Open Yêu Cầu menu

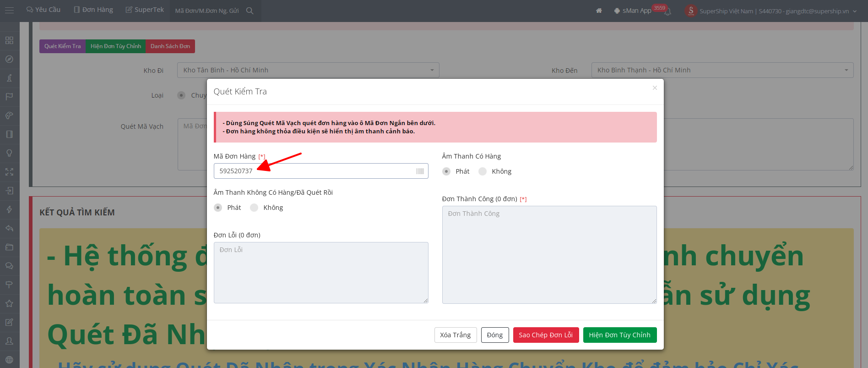[x=43, y=10]
